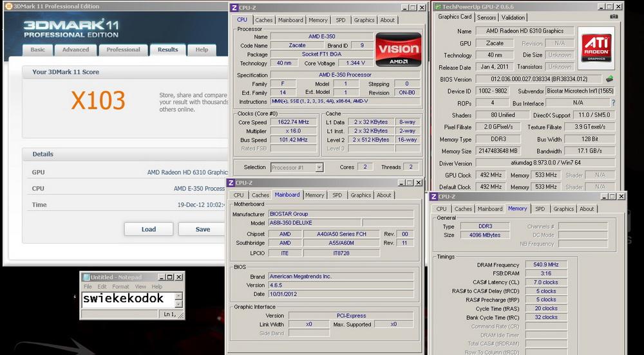
Task: Click the X103 score value
Action: click(x=98, y=100)
